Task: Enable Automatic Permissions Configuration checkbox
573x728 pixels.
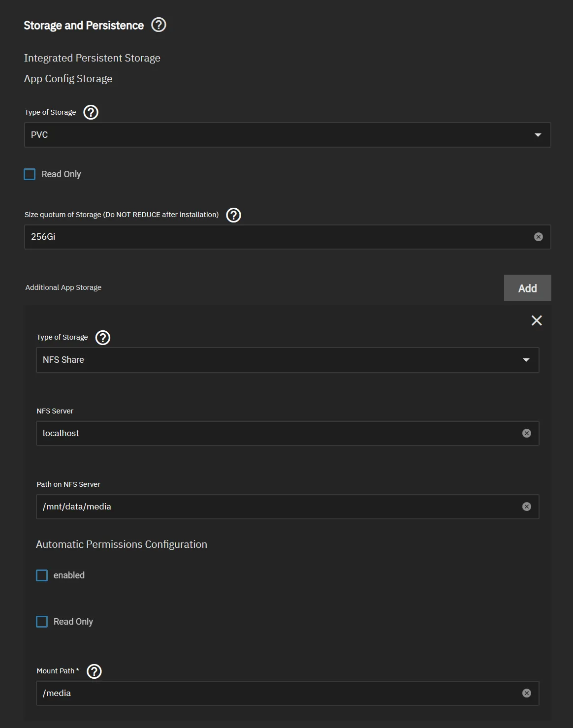Action: click(42, 575)
